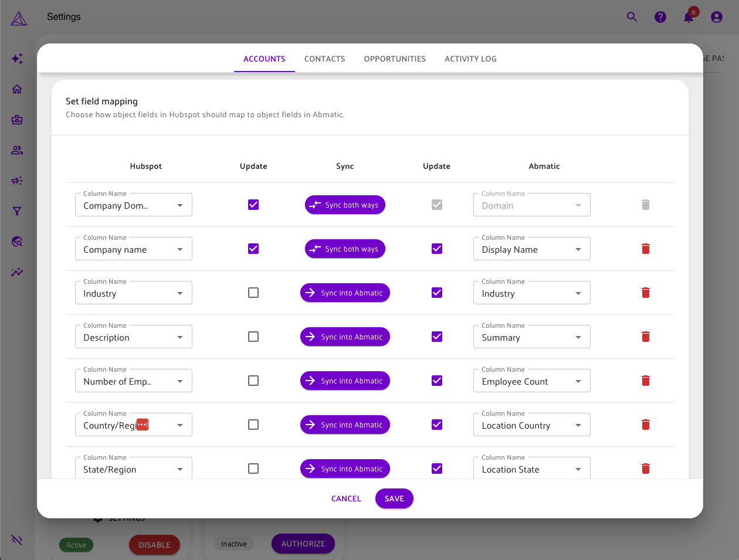Open the Activity Log tab
Viewport: 739px width, 560px height.
[x=470, y=59]
